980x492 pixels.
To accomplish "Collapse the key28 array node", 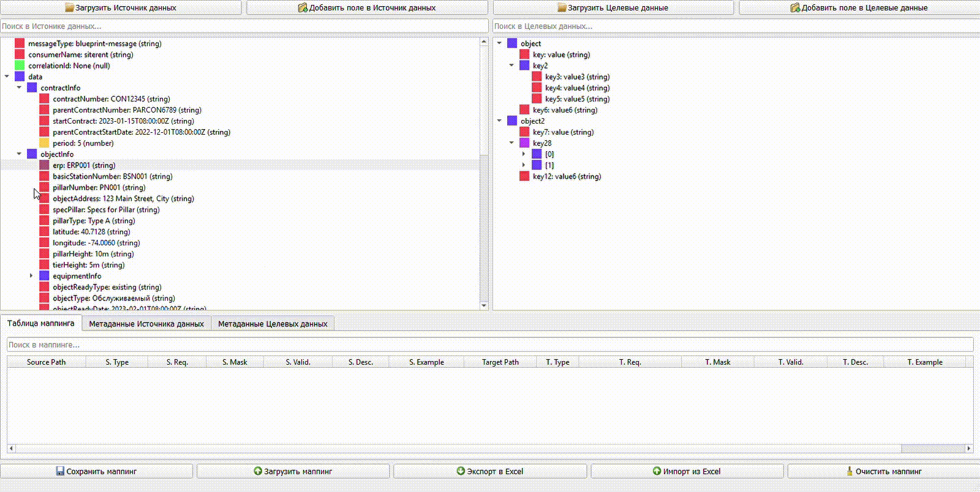I will point(511,143).
